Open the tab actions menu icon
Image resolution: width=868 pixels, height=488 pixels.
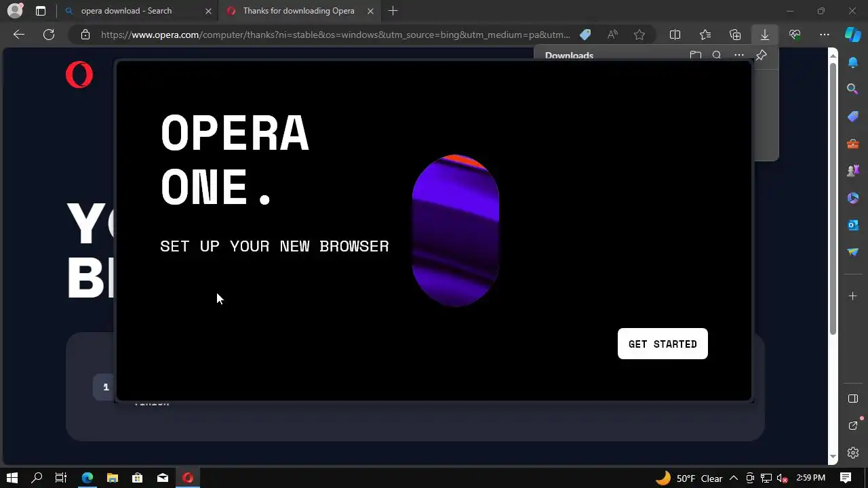[41, 11]
